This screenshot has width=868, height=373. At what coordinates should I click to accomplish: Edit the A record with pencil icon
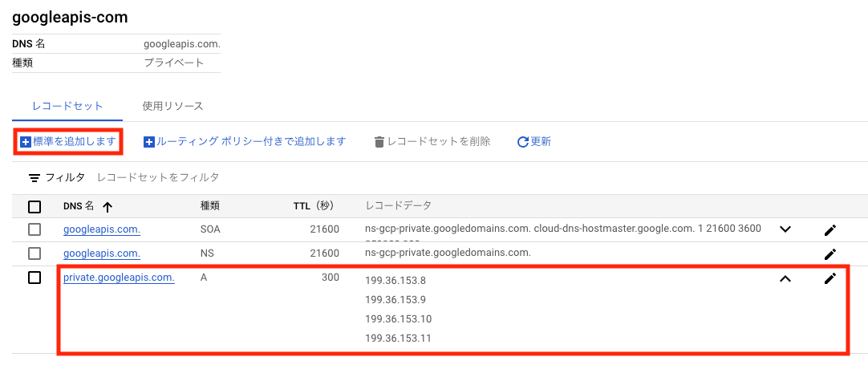point(829,278)
